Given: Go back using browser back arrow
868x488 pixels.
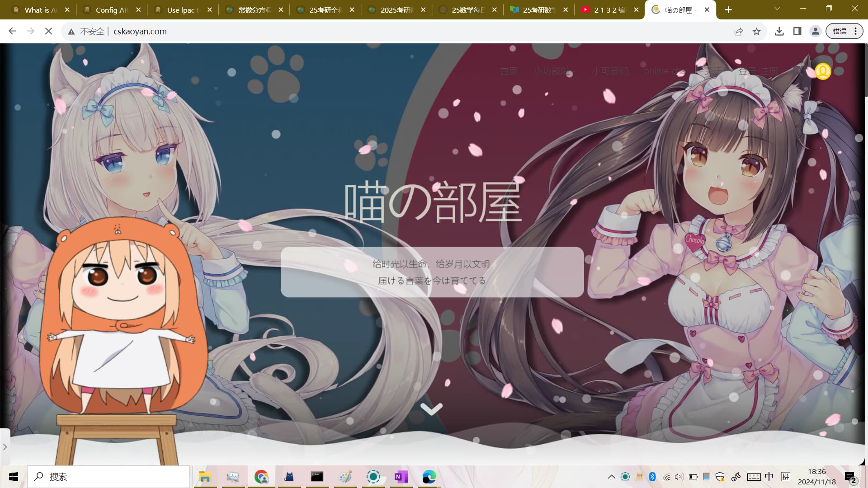Looking at the screenshot, I should [x=12, y=31].
